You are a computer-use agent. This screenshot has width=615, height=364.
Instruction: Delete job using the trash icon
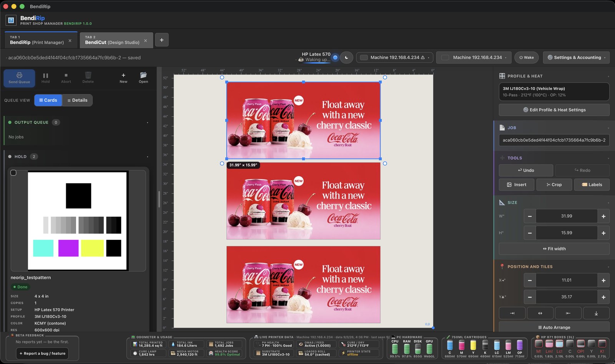(x=88, y=75)
